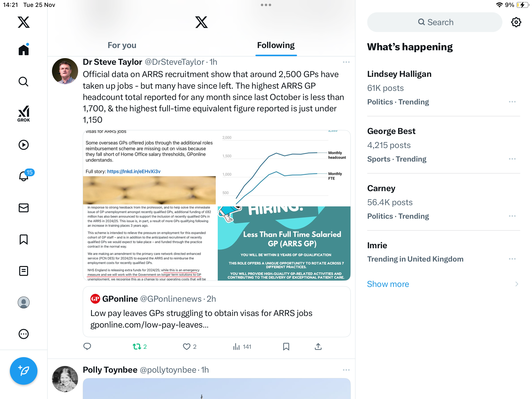Open more options for Steve Taylor post

pyautogui.click(x=346, y=62)
